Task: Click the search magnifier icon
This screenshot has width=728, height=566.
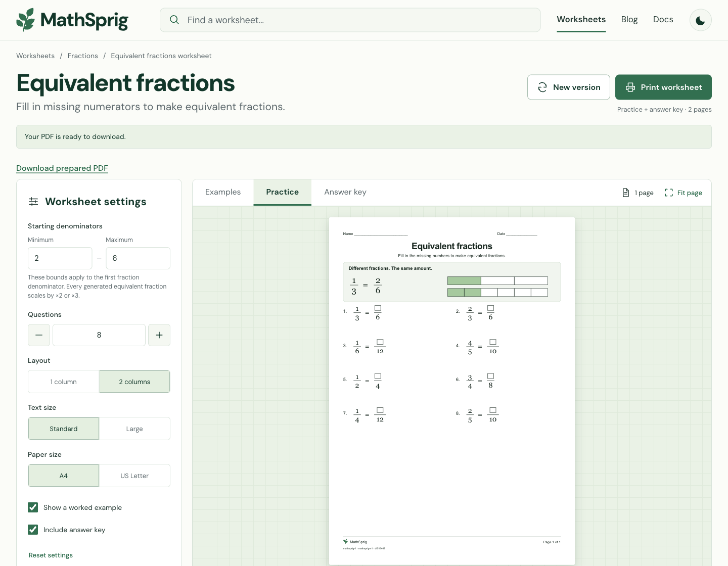Action: pyautogui.click(x=174, y=20)
